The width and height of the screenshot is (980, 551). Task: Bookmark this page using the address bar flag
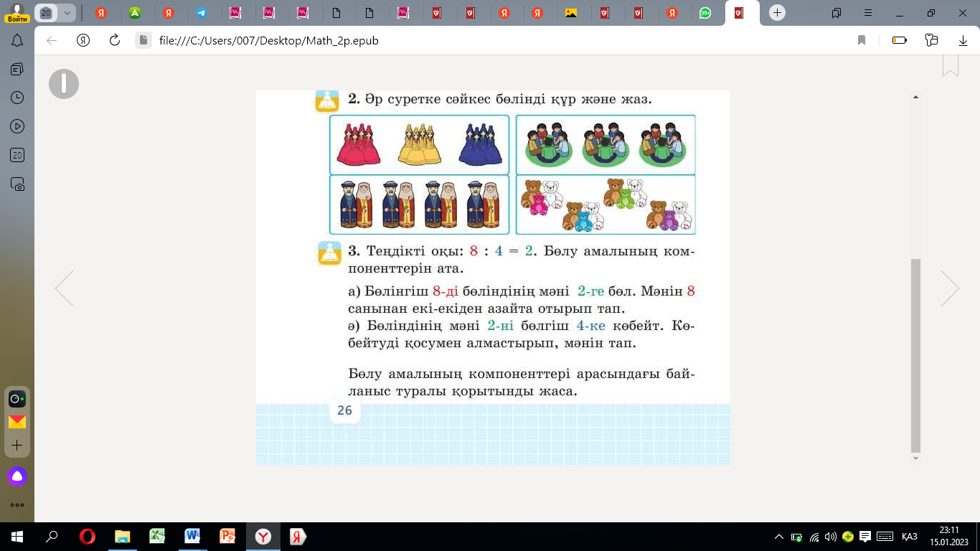862,41
